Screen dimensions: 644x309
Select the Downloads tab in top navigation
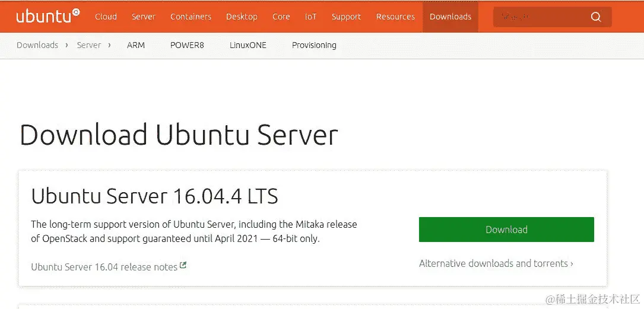[x=450, y=17]
